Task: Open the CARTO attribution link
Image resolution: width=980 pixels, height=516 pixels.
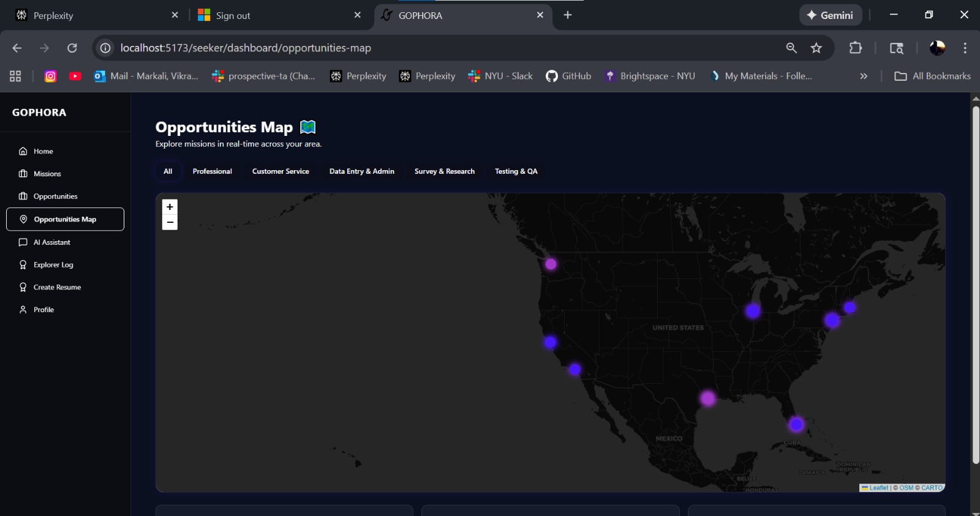Action: (x=932, y=488)
